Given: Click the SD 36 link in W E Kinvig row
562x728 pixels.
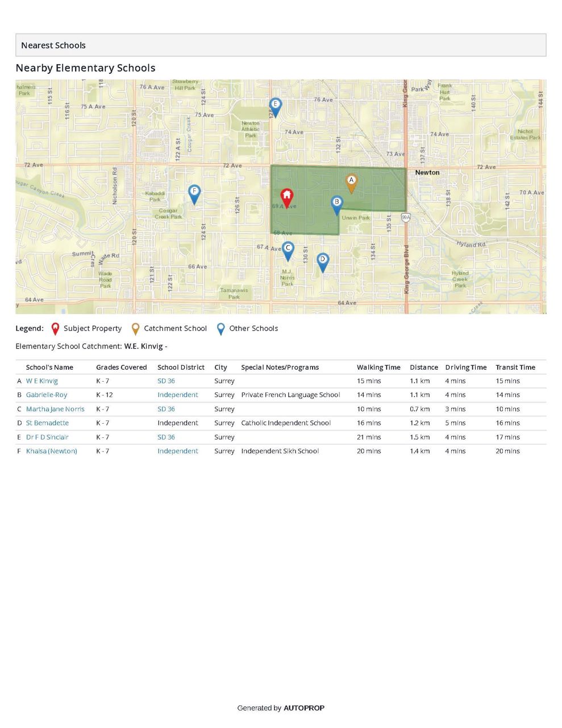Looking at the screenshot, I should point(166,381).
